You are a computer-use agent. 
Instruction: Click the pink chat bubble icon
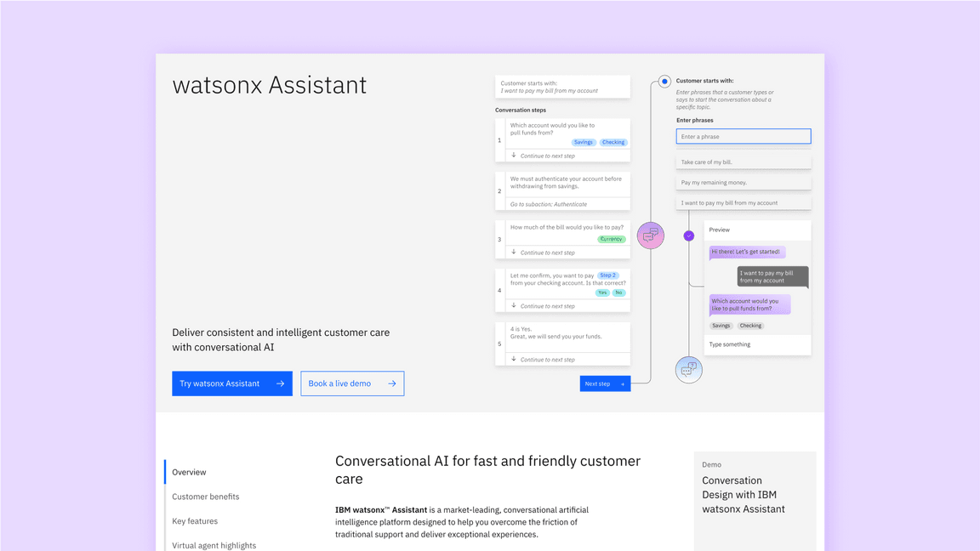(650, 236)
